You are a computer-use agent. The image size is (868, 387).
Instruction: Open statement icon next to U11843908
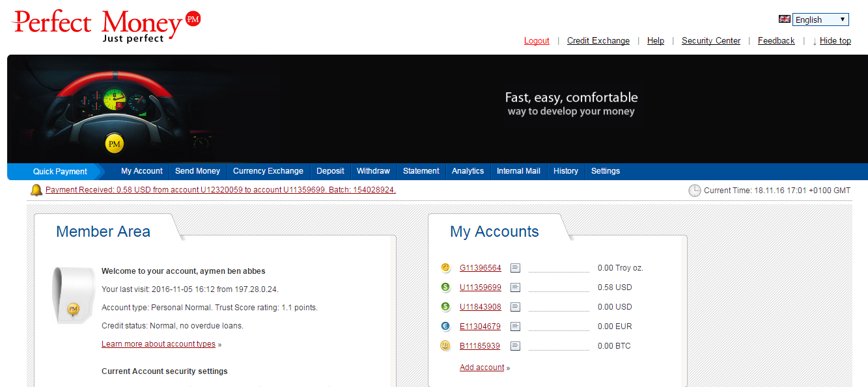click(x=516, y=307)
